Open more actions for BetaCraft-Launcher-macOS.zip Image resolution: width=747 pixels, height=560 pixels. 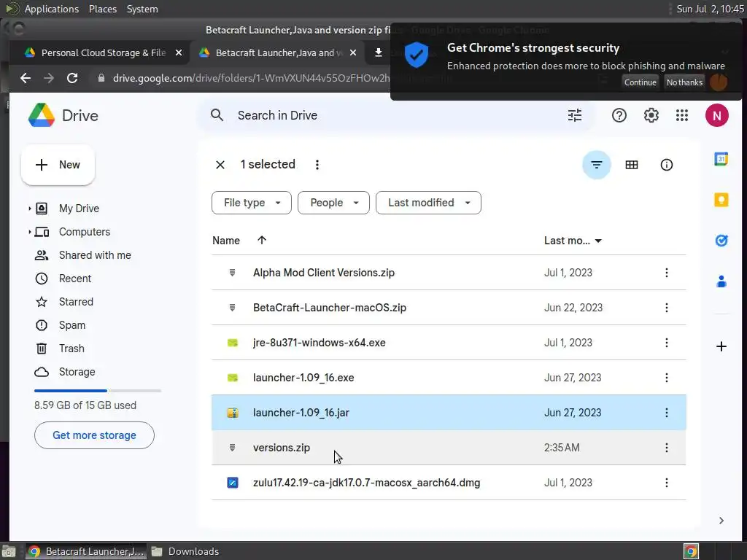point(667,308)
